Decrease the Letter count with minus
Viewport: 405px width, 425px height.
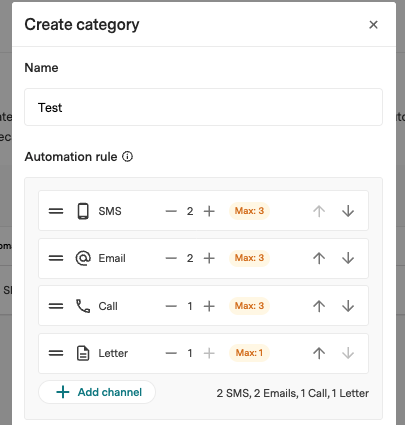point(171,353)
